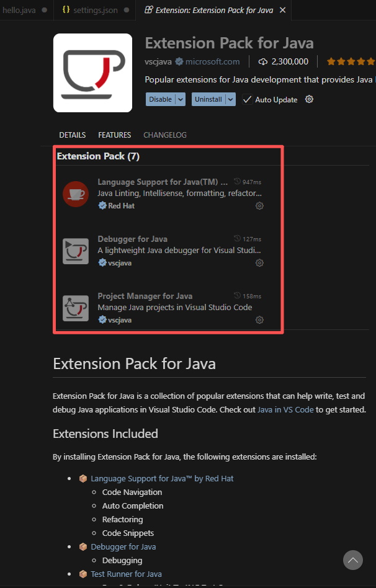Click the 'A lightweight Java debugger' description

pyautogui.click(x=179, y=251)
